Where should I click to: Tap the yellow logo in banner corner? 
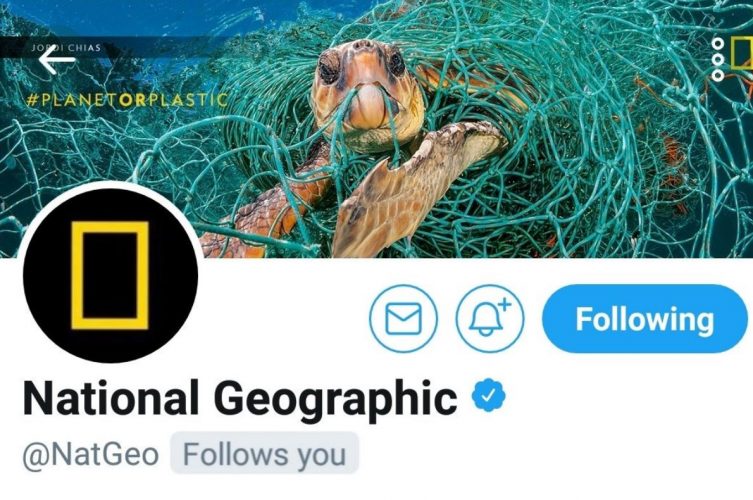point(742,52)
